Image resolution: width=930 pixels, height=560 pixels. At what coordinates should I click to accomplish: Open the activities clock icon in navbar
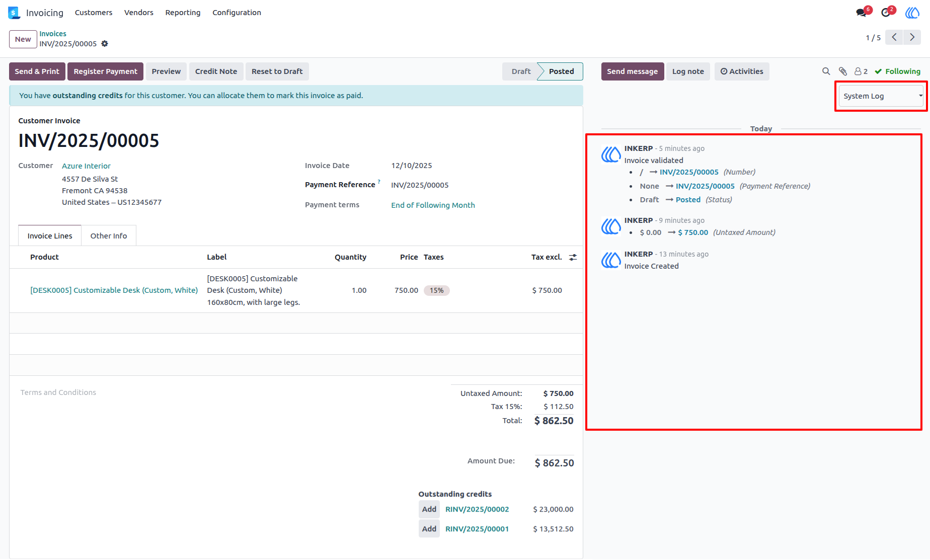point(886,13)
